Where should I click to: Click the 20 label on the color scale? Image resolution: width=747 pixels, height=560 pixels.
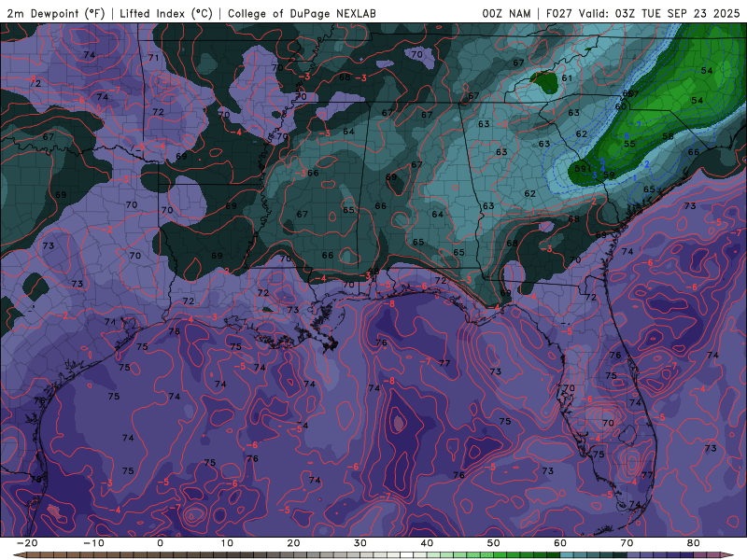coord(293,543)
